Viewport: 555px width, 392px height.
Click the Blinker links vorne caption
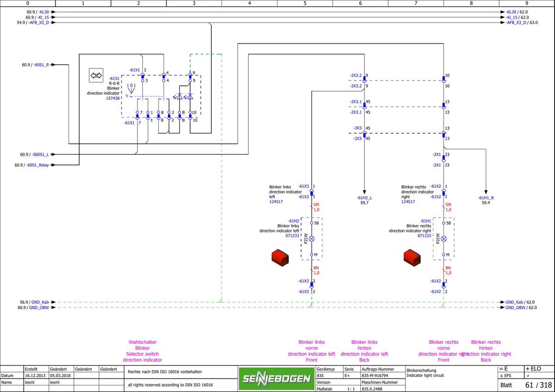[x=311, y=351]
